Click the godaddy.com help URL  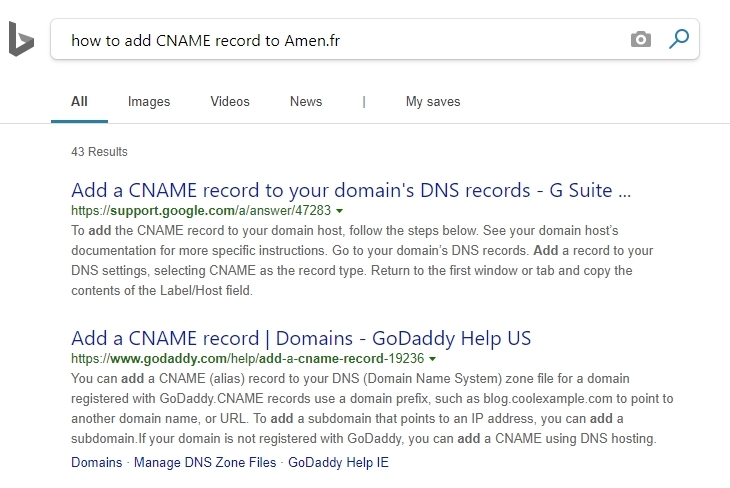pyautogui.click(x=248, y=359)
